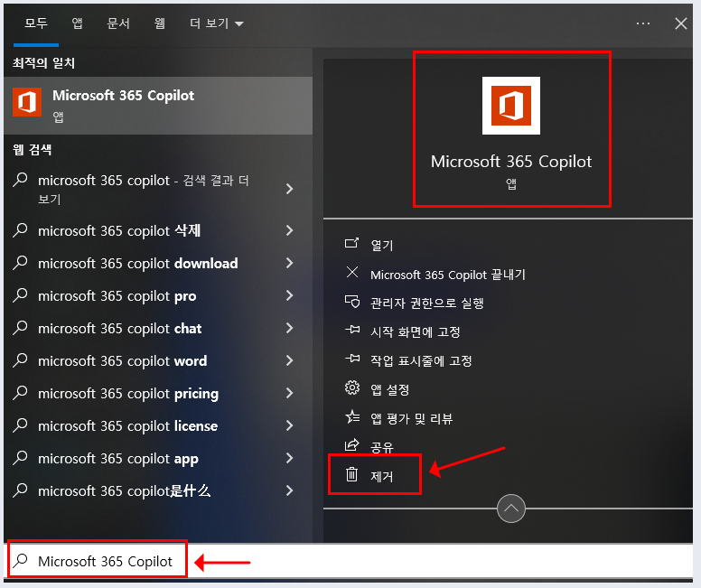Click the gear icon for 앱 설정

point(352,387)
